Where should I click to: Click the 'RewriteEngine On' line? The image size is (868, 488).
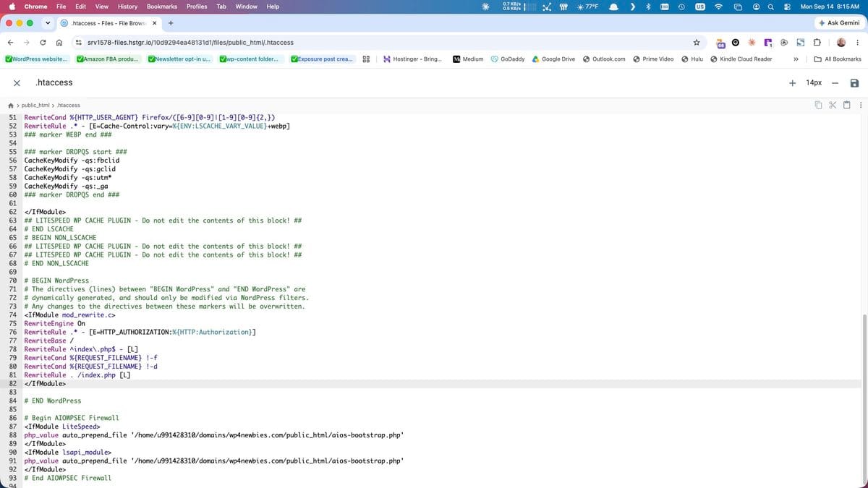point(54,323)
